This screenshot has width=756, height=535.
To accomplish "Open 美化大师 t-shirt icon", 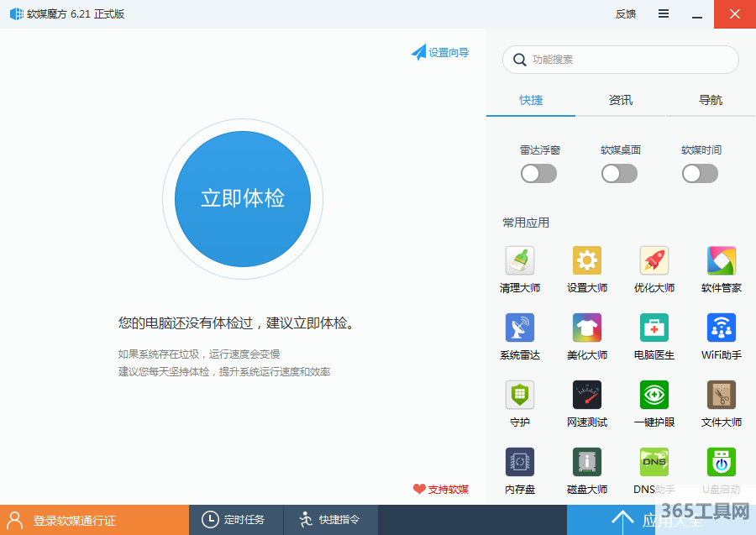I will tap(586, 328).
